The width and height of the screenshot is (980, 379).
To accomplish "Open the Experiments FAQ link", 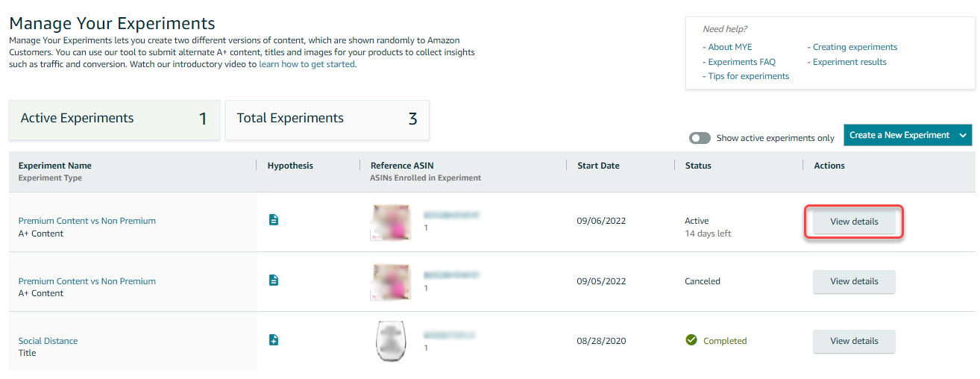I will (741, 62).
